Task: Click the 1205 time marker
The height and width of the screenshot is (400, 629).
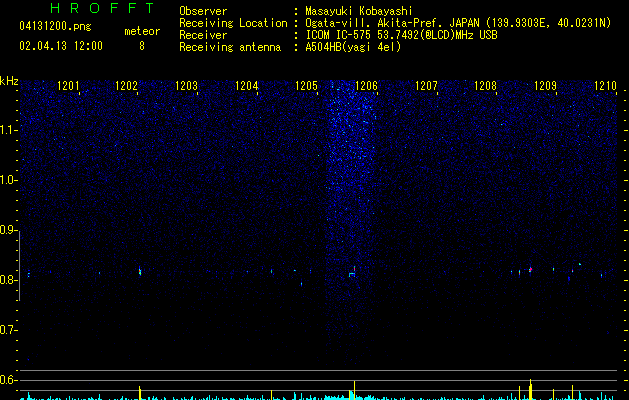Action: click(x=306, y=86)
